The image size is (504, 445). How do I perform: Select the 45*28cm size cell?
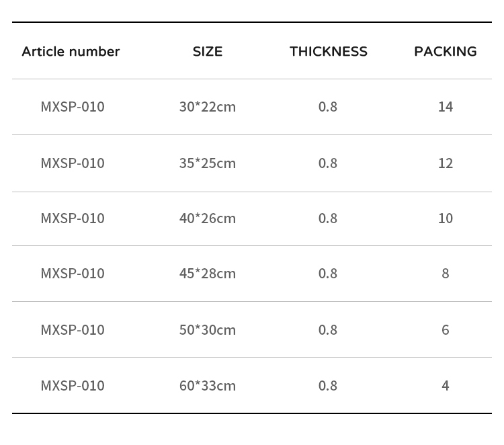[x=207, y=274]
